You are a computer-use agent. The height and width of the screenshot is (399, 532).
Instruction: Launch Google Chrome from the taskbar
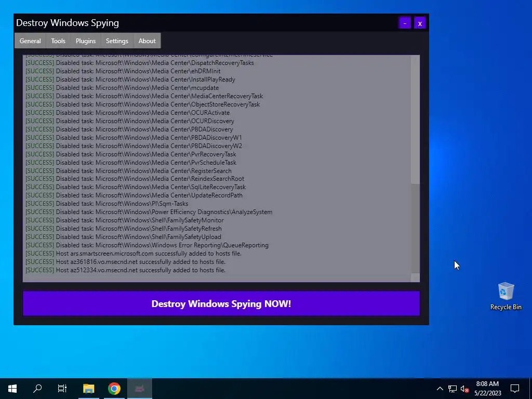[x=114, y=389]
